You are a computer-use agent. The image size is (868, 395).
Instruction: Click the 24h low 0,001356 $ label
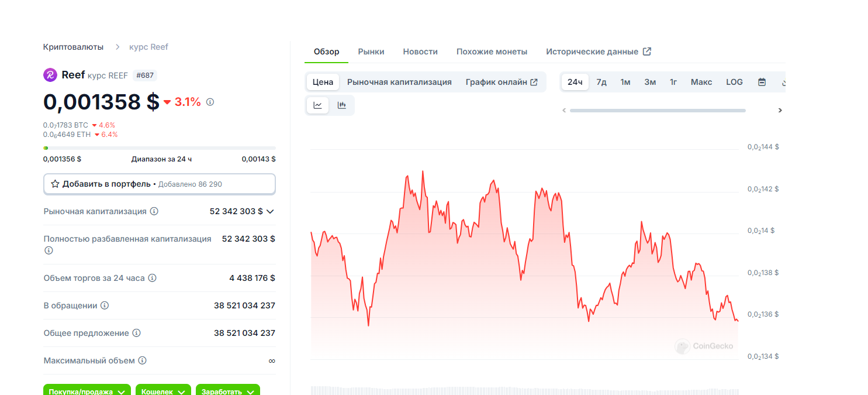point(62,159)
